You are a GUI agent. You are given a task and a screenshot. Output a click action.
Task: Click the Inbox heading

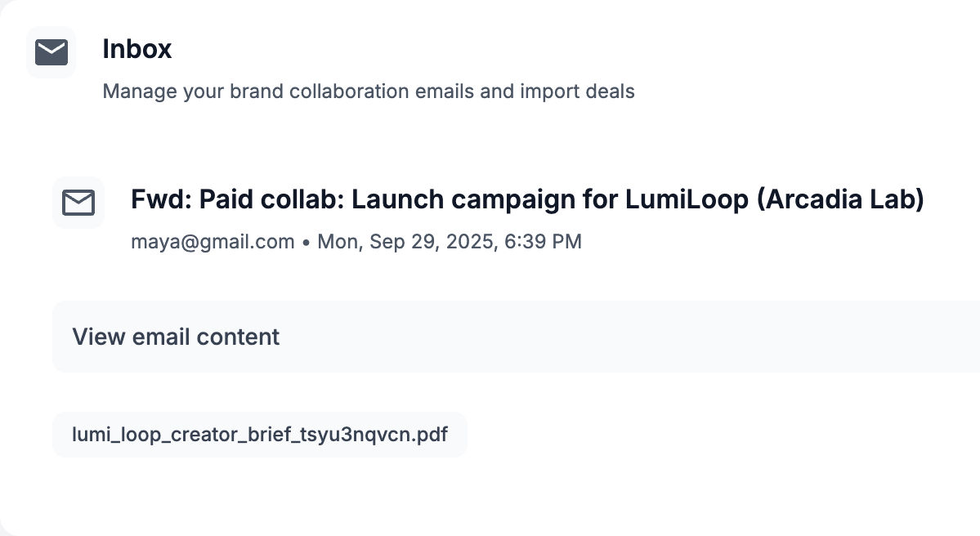[137, 49]
